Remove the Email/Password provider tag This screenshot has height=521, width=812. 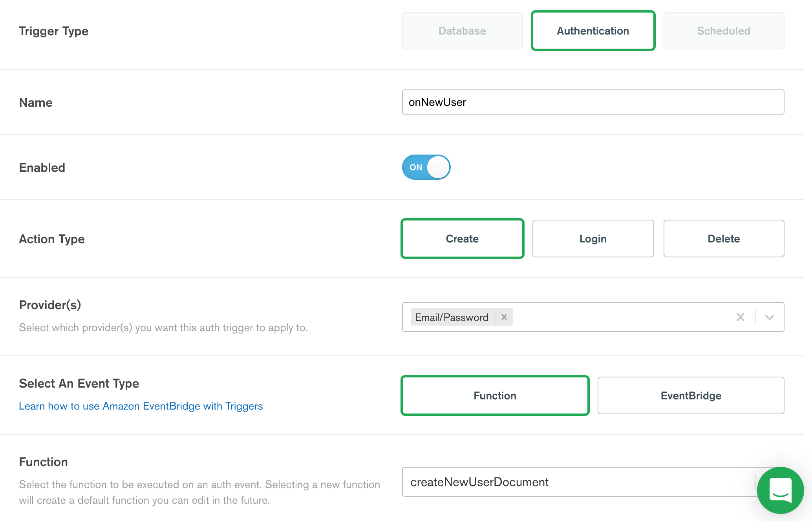[x=504, y=317]
